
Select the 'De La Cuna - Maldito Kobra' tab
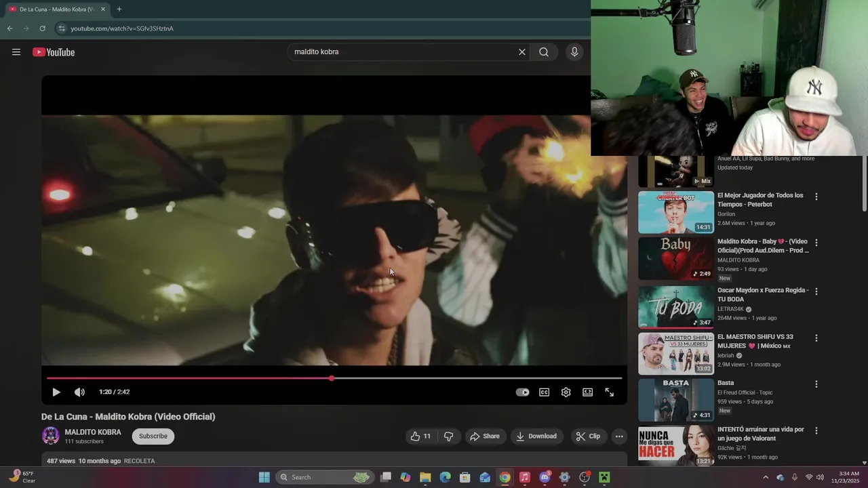[56, 9]
